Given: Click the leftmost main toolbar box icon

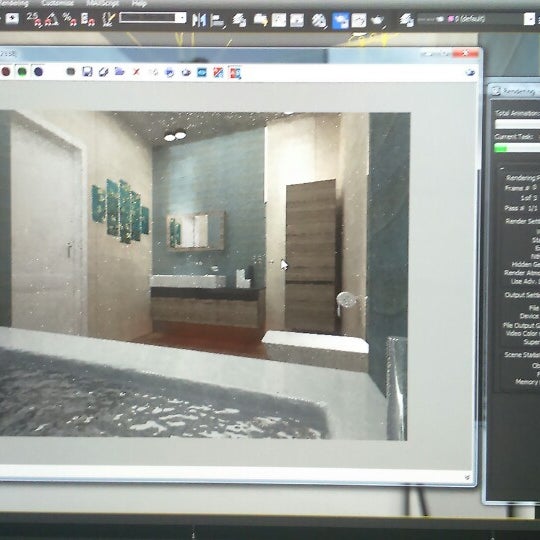Looking at the screenshot, I should 12,18.
